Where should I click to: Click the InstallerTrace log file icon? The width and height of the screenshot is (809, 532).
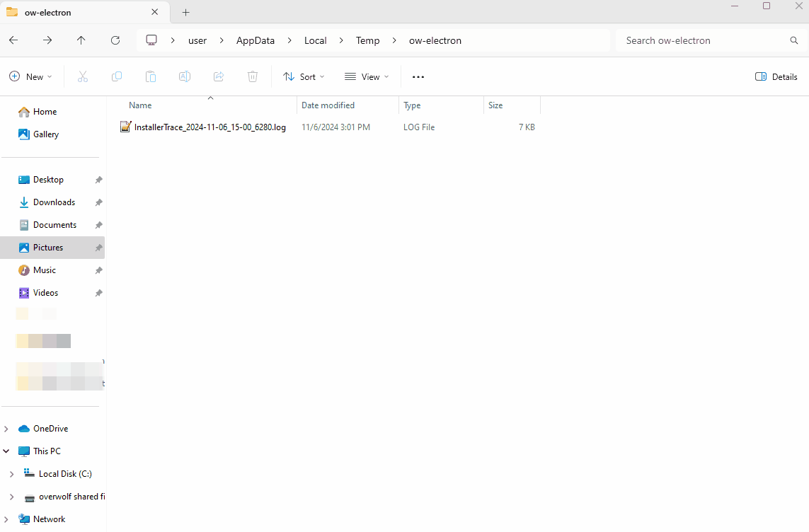click(x=125, y=127)
